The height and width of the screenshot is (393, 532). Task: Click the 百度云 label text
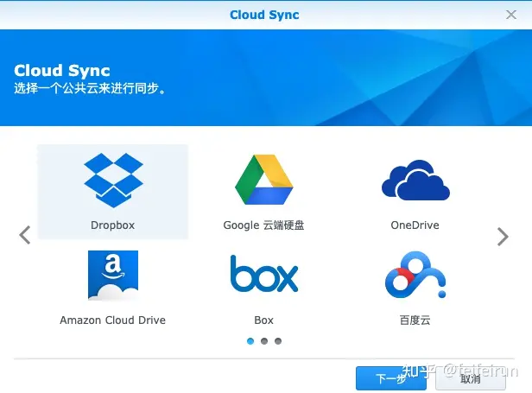pos(415,320)
